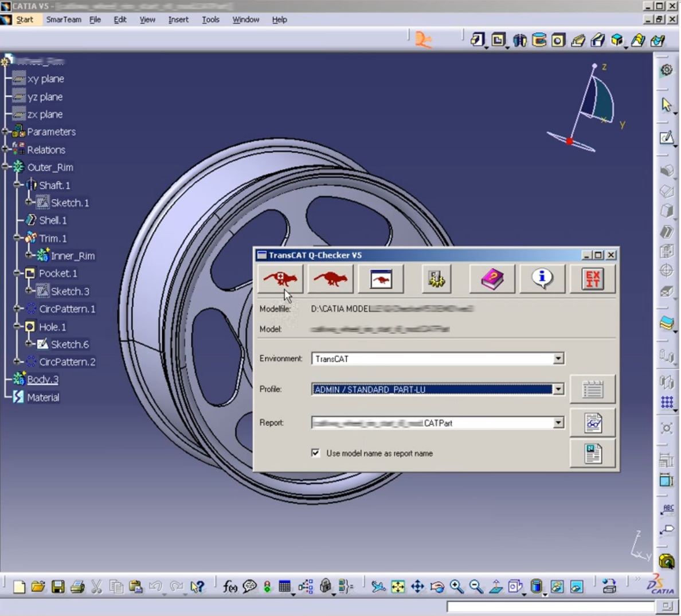Image resolution: width=681 pixels, height=616 pixels.
Task: Open the File menu
Action: click(95, 20)
